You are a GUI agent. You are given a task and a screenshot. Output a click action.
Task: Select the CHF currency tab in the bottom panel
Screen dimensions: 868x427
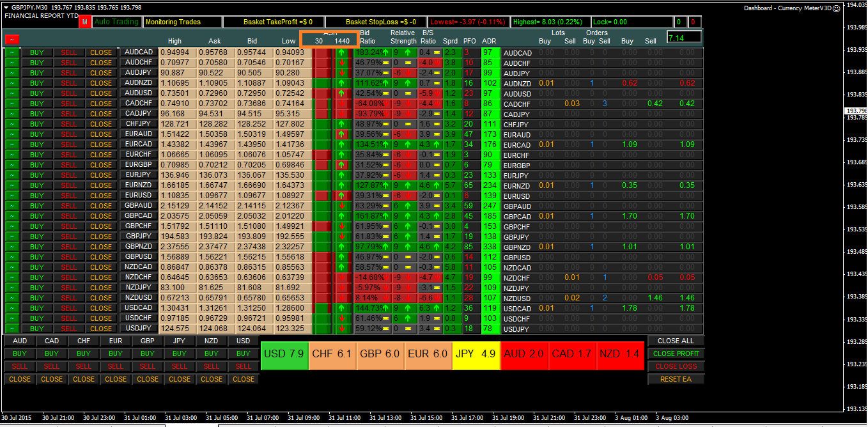[84, 341]
